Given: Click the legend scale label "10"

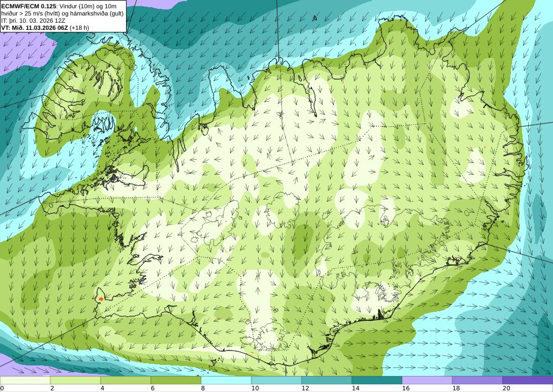Looking at the screenshot, I should pyautogui.click(x=255, y=389).
